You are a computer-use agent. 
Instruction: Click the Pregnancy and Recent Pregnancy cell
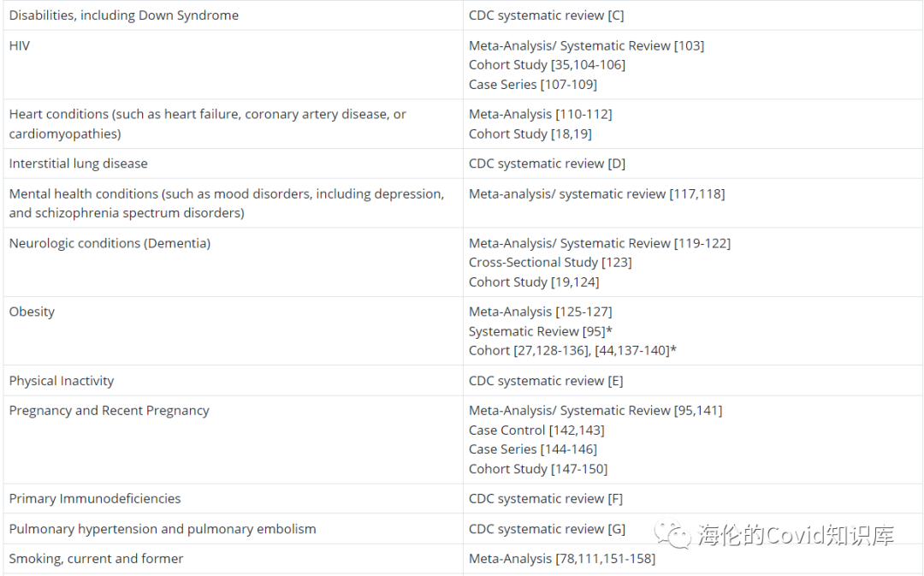[109, 411]
